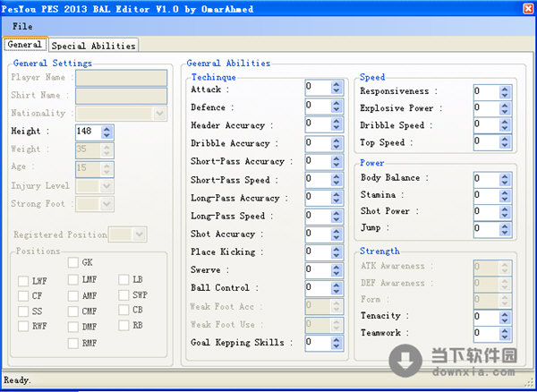Image resolution: width=537 pixels, height=392 pixels.
Task: Switch to the Special Abilities tab
Action: tap(93, 46)
